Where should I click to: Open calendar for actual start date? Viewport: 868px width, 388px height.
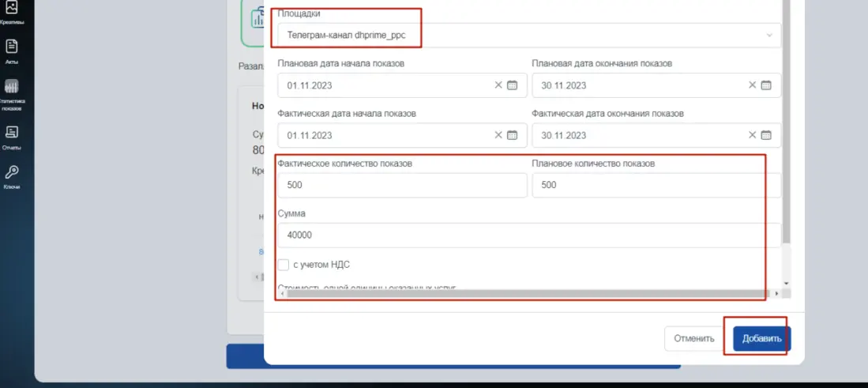click(x=512, y=135)
